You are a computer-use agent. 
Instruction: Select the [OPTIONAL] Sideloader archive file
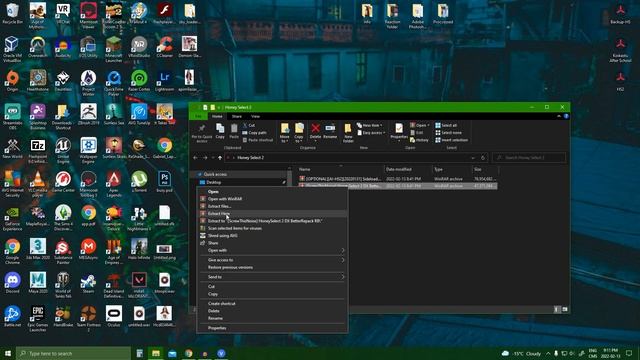pyautogui.click(x=398, y=179)
